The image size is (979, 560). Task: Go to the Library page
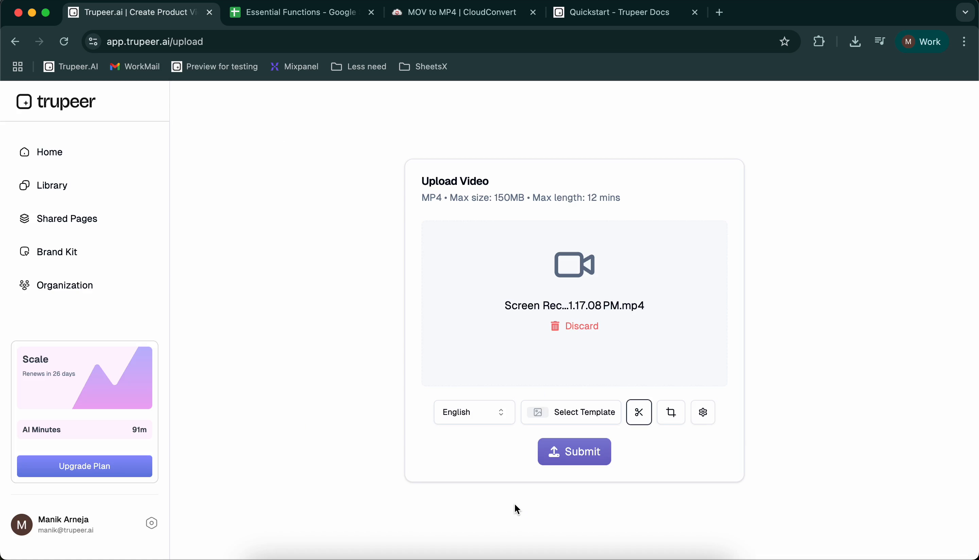click(52, 185)
